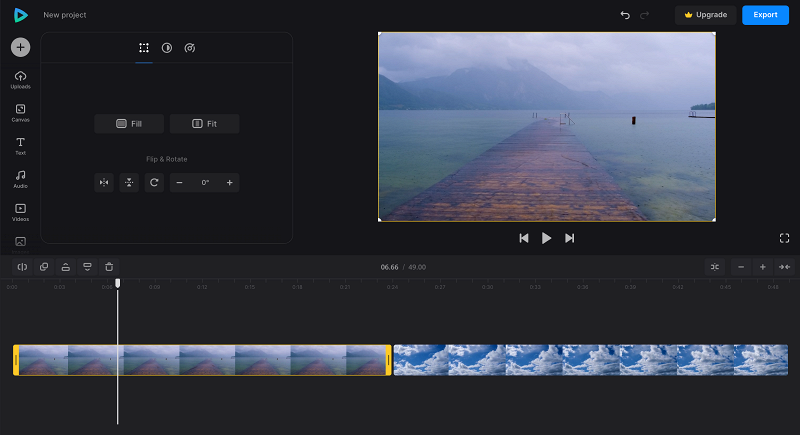Image resolution: width=800 pixels, height=435 pixels.
Task: Click the left trim handle of pier clip
Action: [16, 360]
